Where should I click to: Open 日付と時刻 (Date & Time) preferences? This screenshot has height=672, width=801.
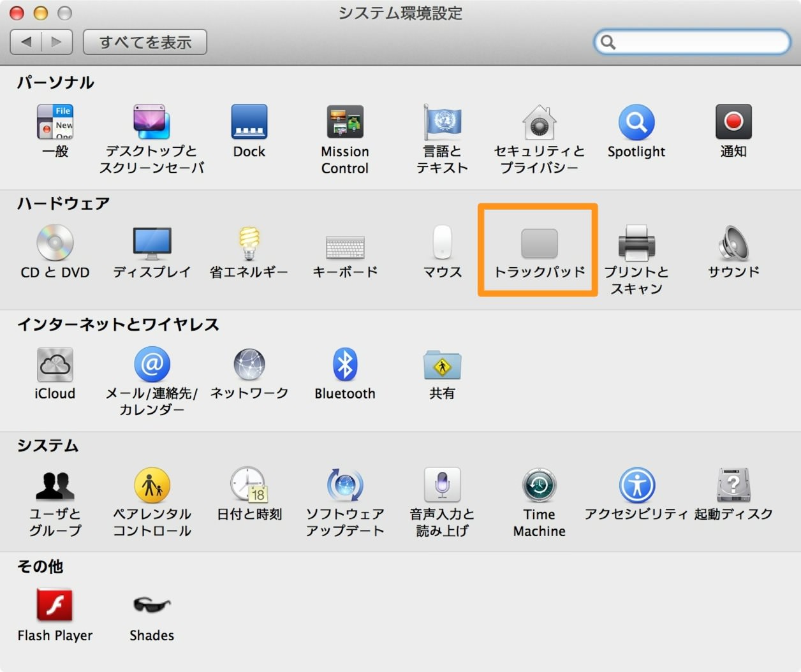click(x=249, y=485)
